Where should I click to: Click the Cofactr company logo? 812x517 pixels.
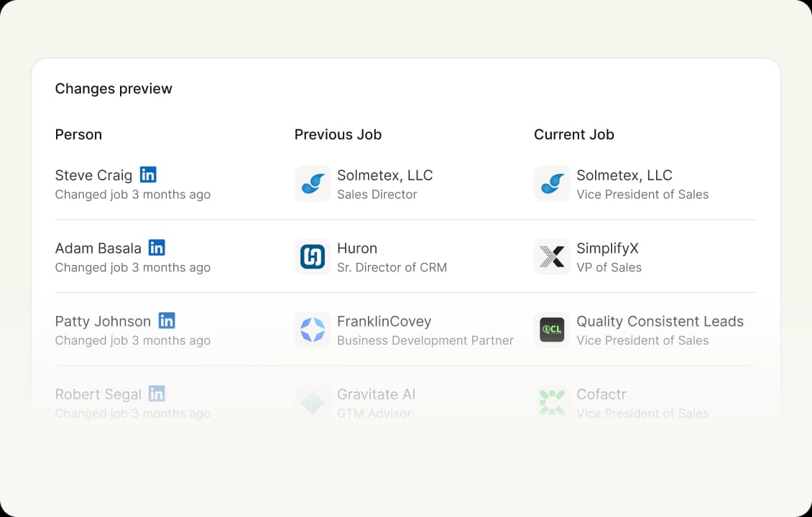(x=552, y=403)
